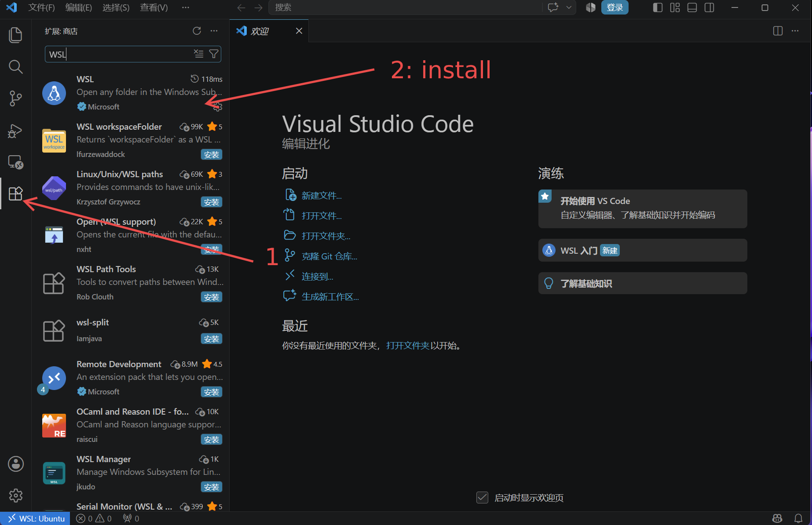The image size is (812, 525).
Task: Show errors and warnings count panel
Action: (94, 518)
